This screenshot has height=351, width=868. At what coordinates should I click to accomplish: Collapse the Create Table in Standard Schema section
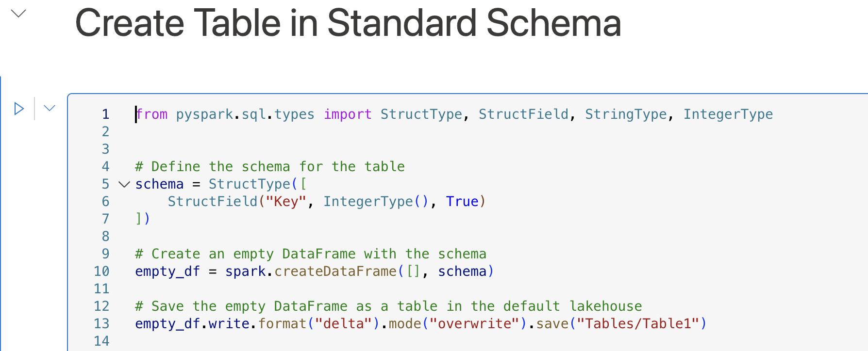pyautogui.click(x=18, y=14)
